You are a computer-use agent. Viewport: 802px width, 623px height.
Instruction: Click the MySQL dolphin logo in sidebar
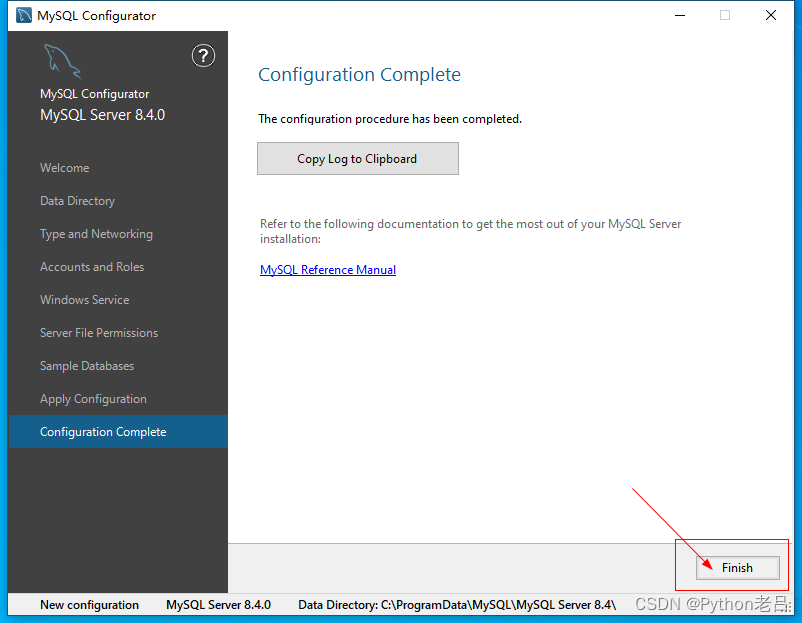(x=62, y=61)
